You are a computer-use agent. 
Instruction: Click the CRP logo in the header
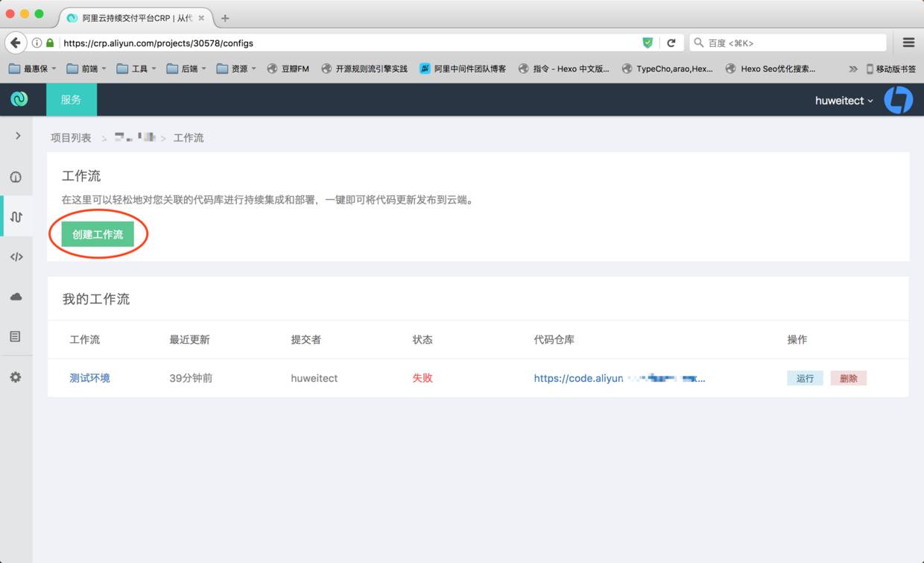pyautogui.click(x=19, y=99)
